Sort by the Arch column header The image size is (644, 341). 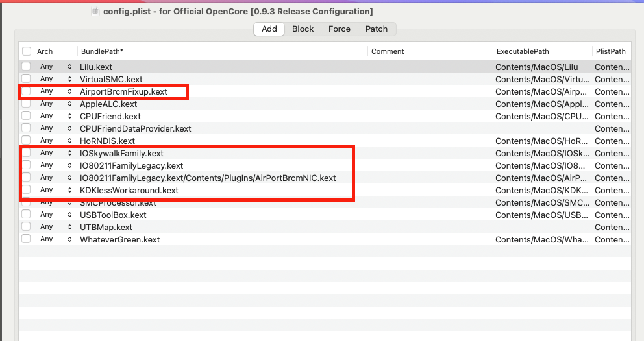tap(45, 51)
